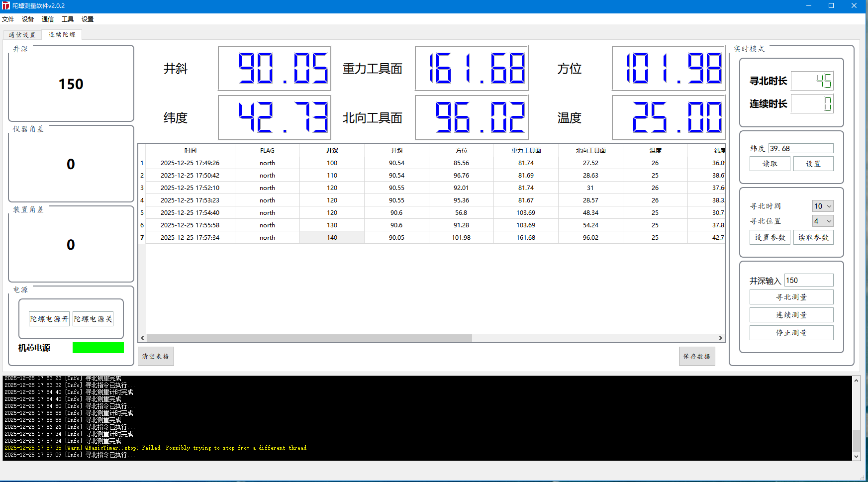Turn off gyro power with 陀螺电源关

coord(93,319)
